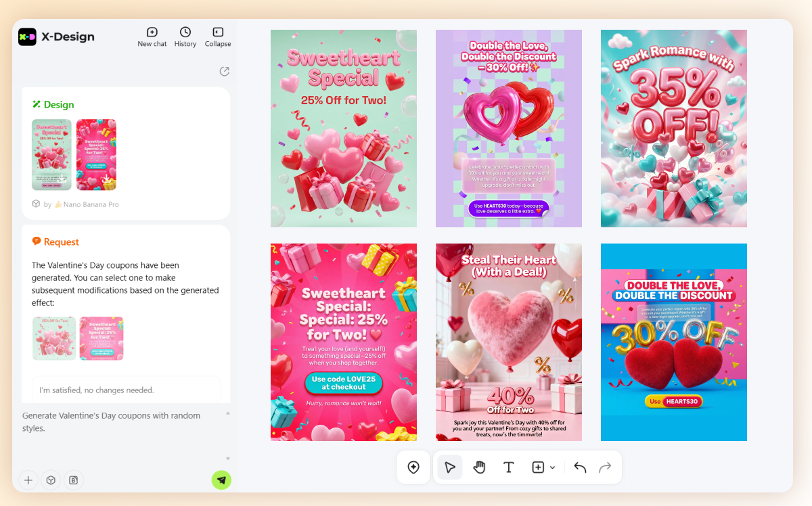
Task: Choose the Text tool
Action: coord(509,467)
